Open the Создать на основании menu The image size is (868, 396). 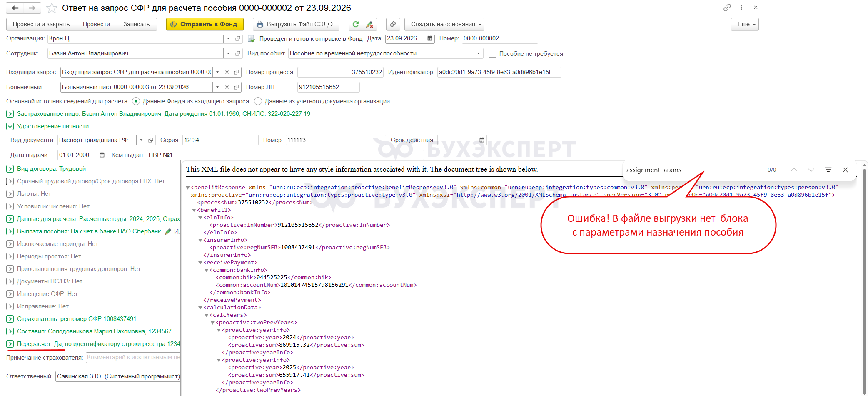tap(444, 24)
